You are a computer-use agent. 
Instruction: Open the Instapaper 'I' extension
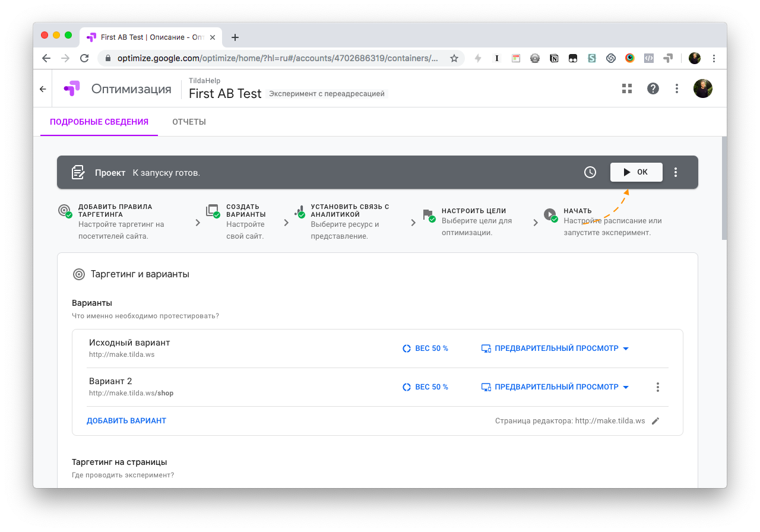497,58
